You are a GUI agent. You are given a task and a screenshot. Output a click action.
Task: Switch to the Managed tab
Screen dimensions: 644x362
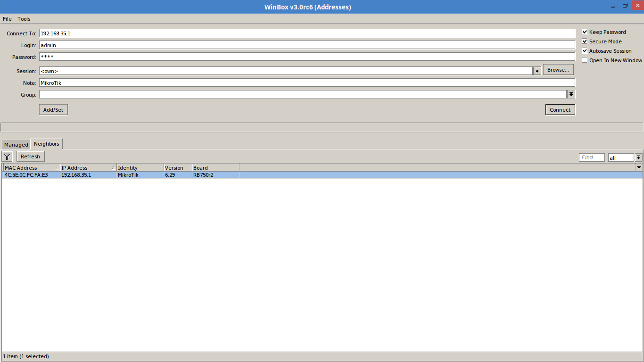17,145
